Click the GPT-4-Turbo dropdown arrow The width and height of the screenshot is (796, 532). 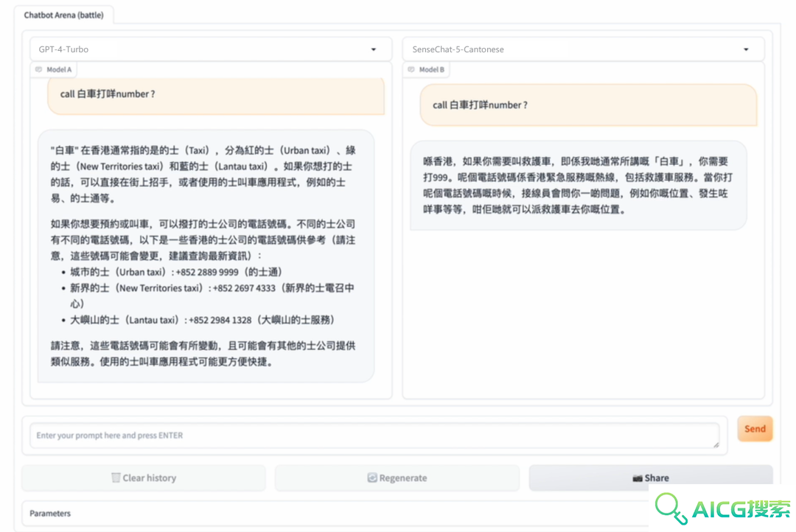tap(374, 49)
